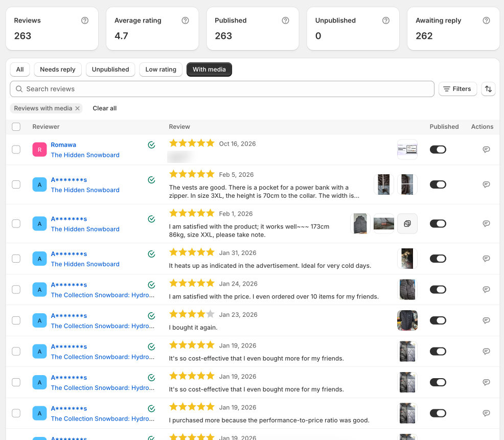Toggle published state for Jan 24, 2026 review

[438, 290]
